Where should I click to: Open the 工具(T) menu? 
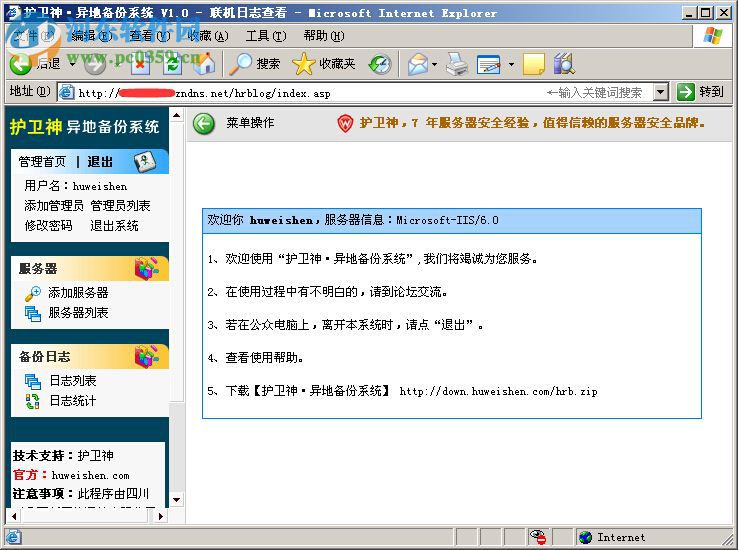tap(266, 35)
